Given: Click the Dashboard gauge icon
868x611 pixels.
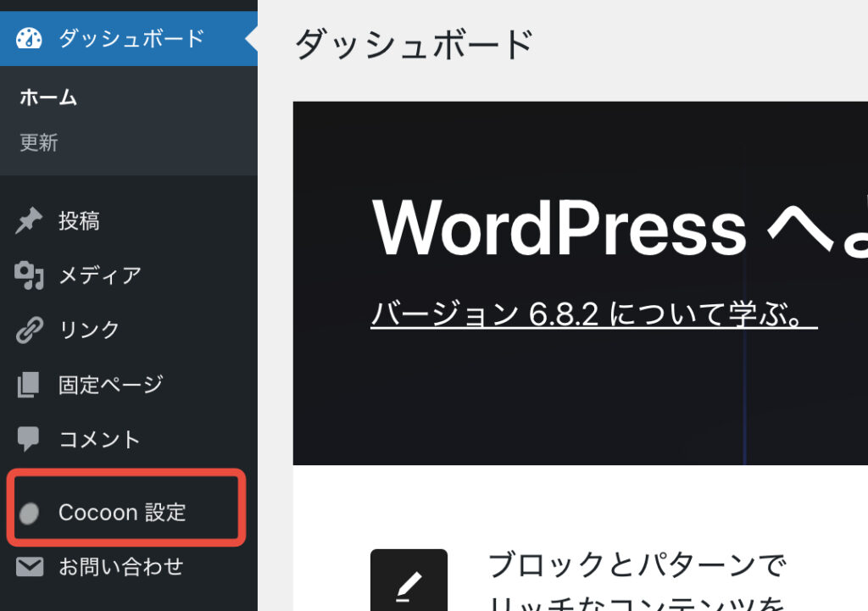Looking at the screenshot, I should click(29, 39).
